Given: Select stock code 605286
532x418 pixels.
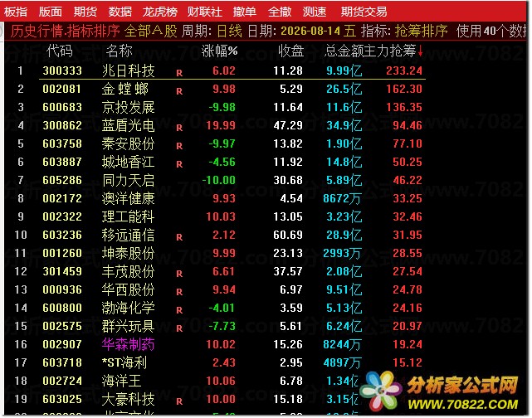Looking at the screenshot, I should pyautogui.click(x=62, y=180).
